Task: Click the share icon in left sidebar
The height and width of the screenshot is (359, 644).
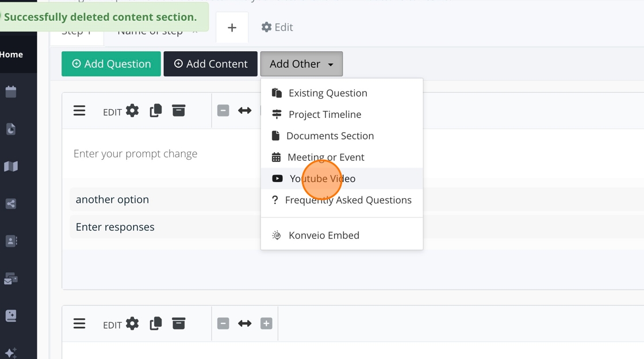Action: 11,204
